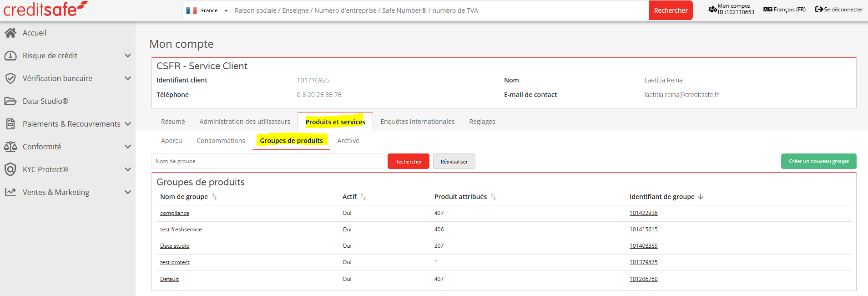Image resolution: width=868 pixels, height=296 pixels.
Task: Click the KYC Protect shield icon
Action: (x=10, y=169)
